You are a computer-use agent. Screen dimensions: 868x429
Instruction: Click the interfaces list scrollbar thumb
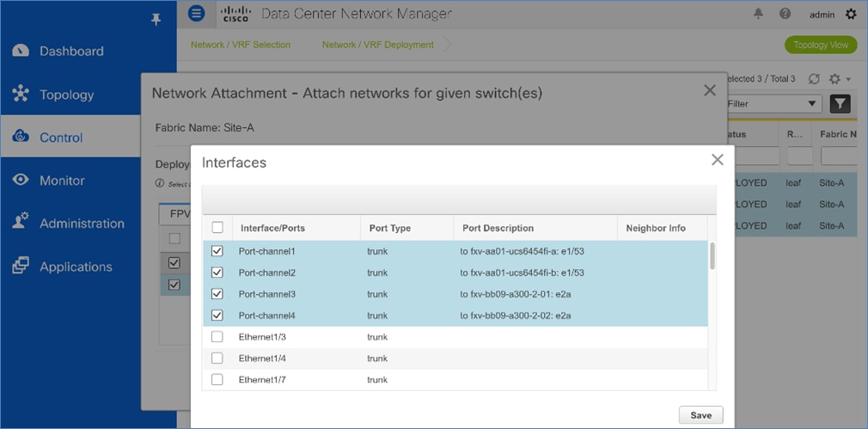[x=712, y=255]
